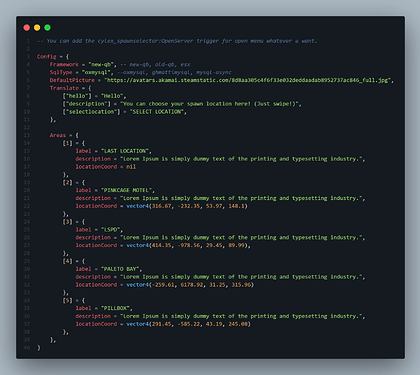Click the DefaultPicture steamstatic URL string

click(x=248, y=80)
